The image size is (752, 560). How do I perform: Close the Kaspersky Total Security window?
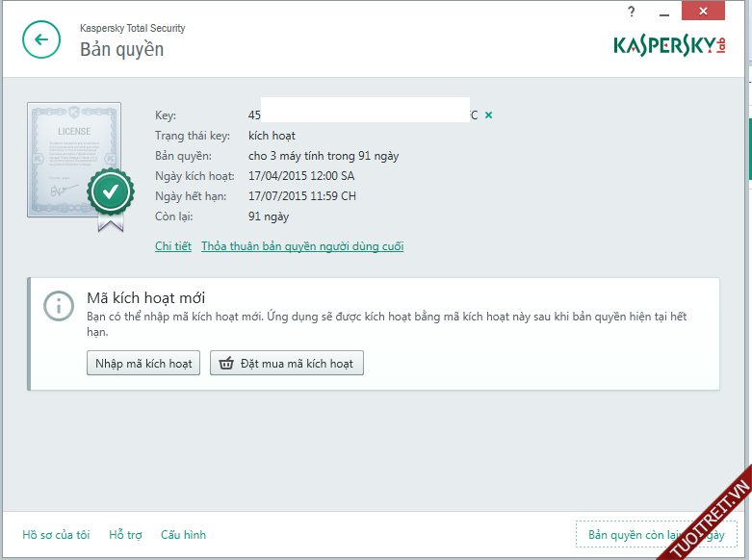pyautogui.click(x=712, y=12)
